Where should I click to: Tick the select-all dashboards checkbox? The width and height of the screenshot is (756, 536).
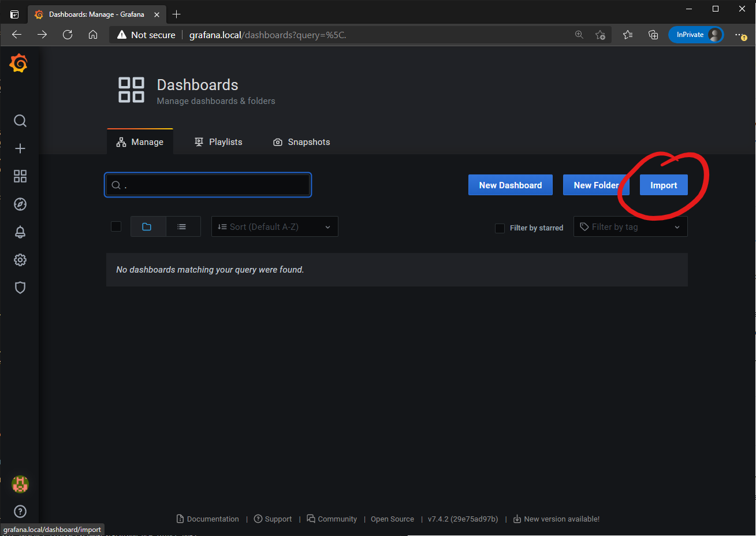(116, 226)
